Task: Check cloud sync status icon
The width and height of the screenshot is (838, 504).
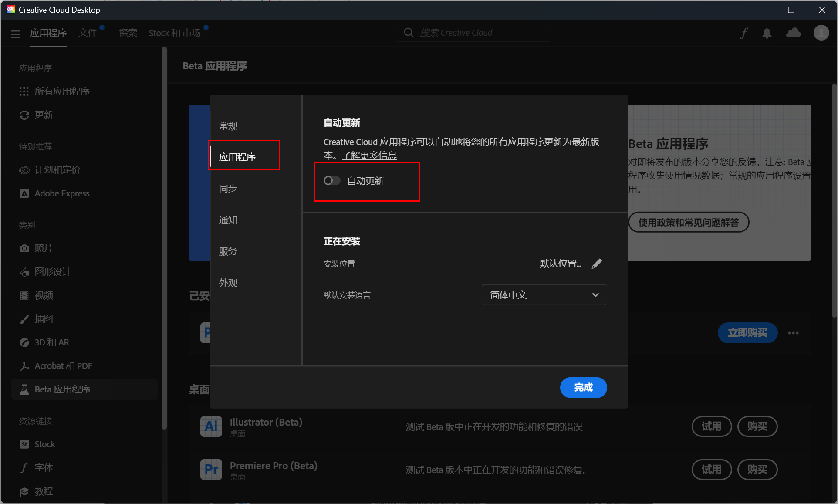Action: tap(794, 33)
